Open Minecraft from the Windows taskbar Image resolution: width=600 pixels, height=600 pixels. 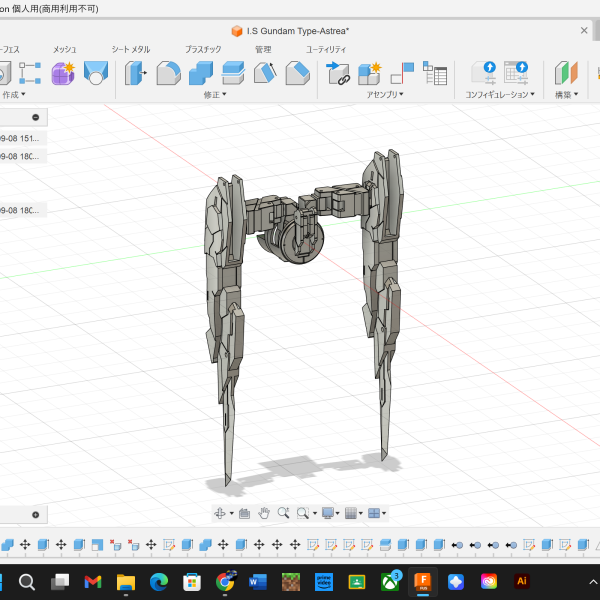pyautogui.click(x=289, y=581)
